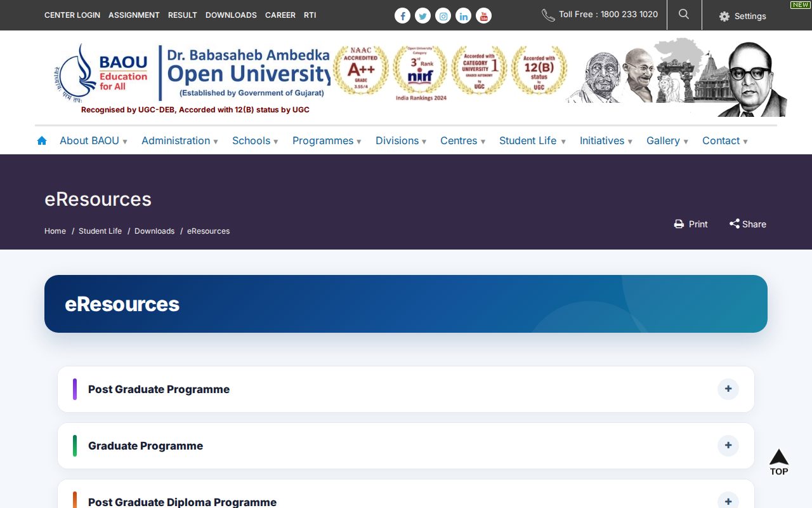Open the ASSIGNMENT link in top bar

point(134,15)
